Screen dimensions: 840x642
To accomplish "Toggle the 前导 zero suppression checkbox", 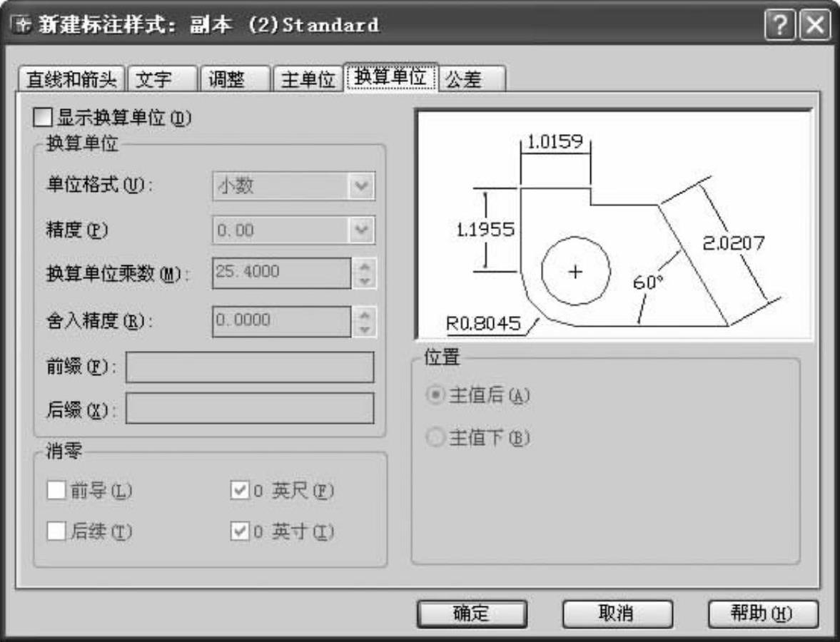I will click(56, 490).
